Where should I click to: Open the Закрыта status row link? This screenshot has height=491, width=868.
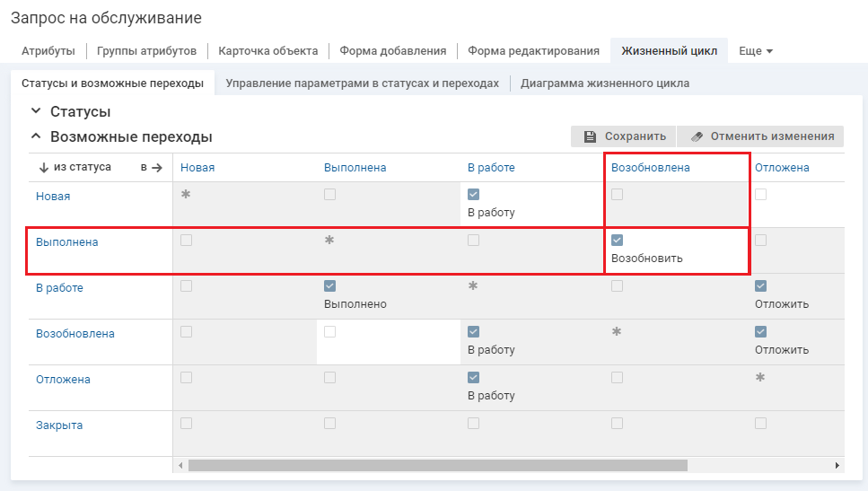tap(59, 425)
